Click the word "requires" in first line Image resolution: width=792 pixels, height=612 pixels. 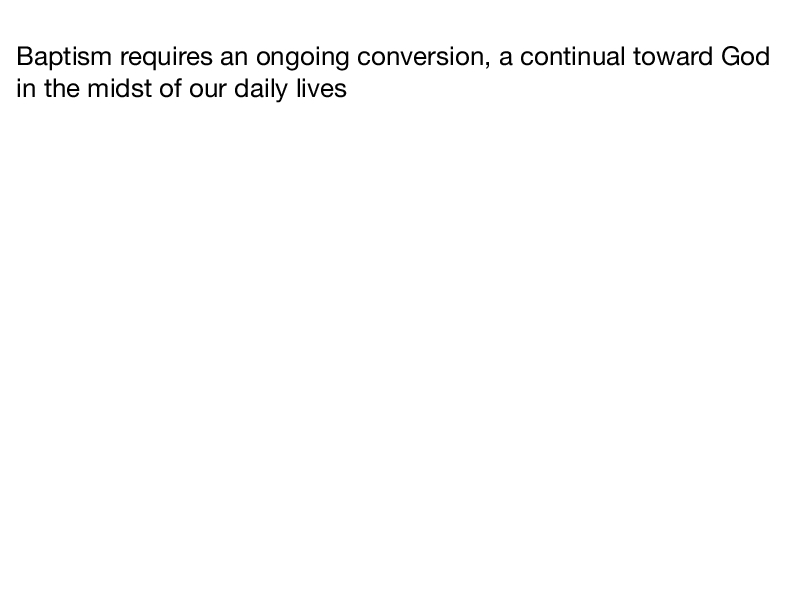[166, 58]
